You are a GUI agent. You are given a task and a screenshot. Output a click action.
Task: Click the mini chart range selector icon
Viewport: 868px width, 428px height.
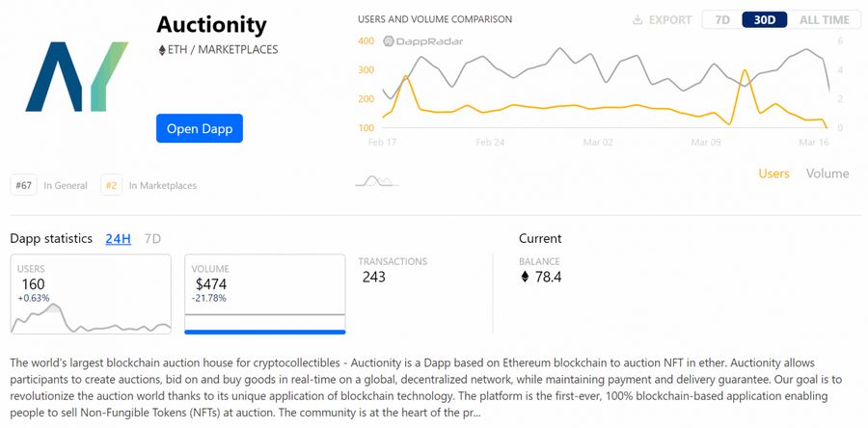376,181
